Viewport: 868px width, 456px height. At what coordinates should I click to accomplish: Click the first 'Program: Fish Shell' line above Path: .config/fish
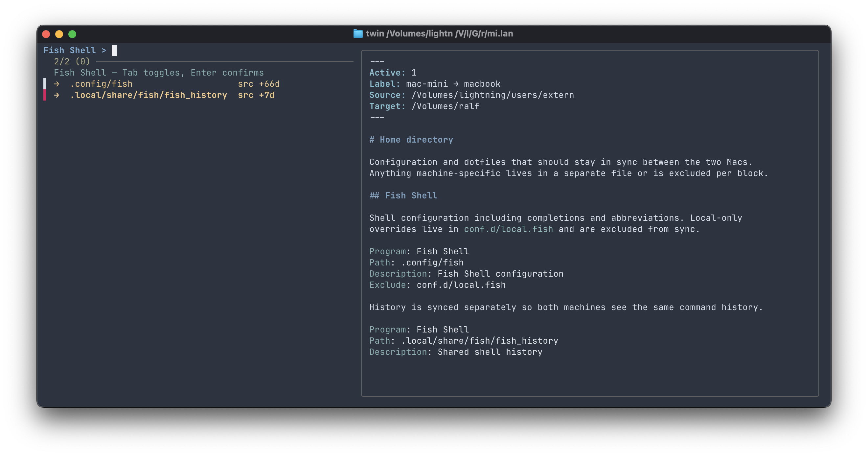419,251
